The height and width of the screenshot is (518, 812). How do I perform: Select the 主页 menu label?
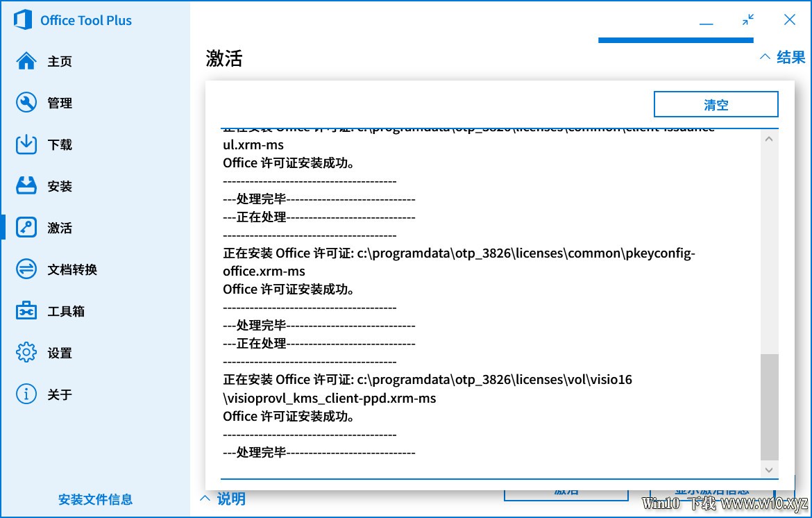[60, 61]
